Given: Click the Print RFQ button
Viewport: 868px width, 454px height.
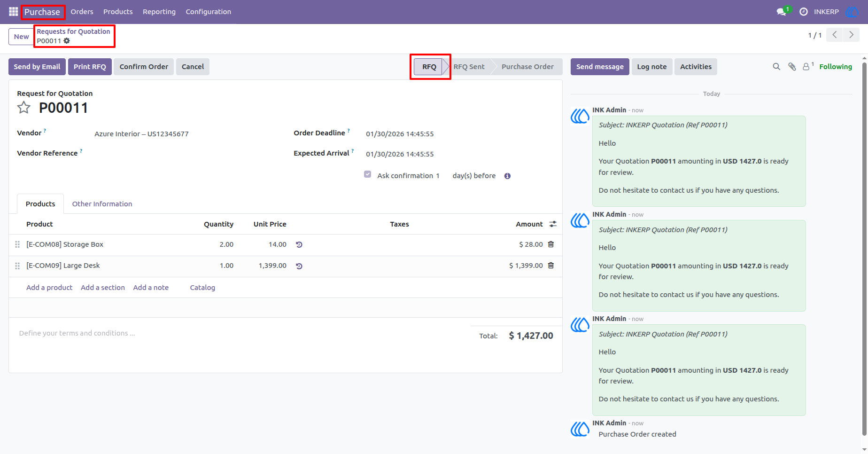Looking at the screenshot, I should (x=90, y=67).
